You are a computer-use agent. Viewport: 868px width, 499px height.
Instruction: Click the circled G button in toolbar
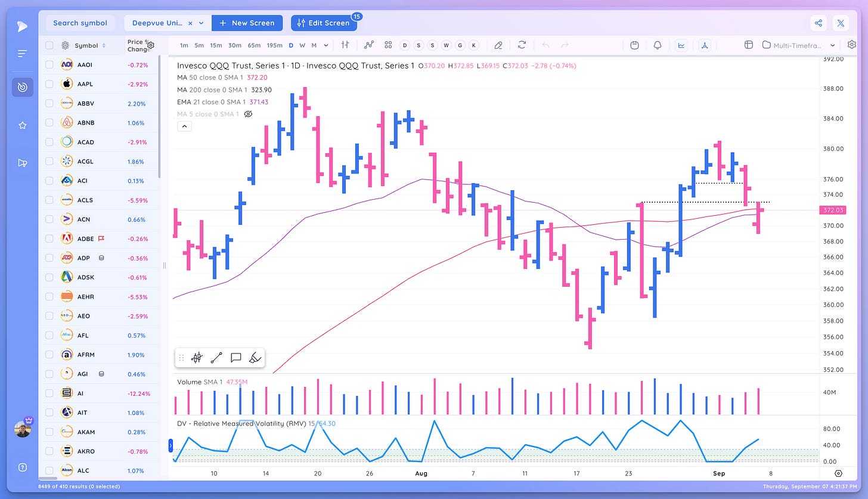tap(460, 45)
